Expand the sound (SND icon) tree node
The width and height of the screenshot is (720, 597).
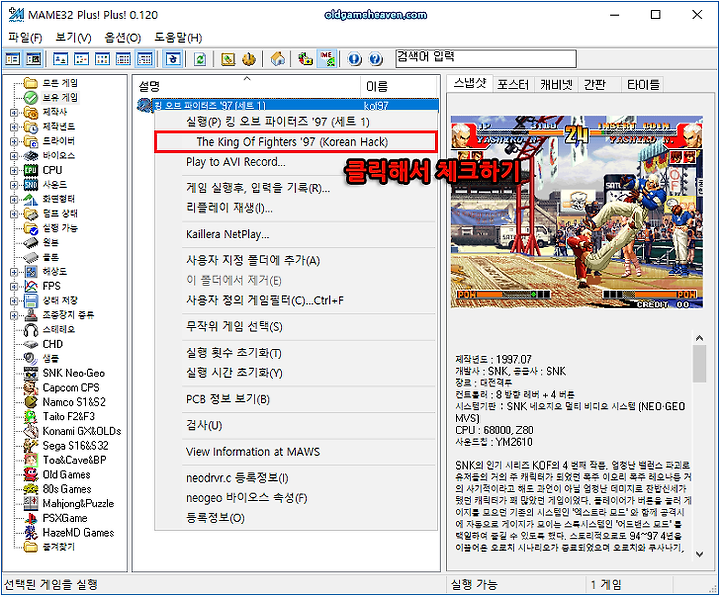pos(14,185)
